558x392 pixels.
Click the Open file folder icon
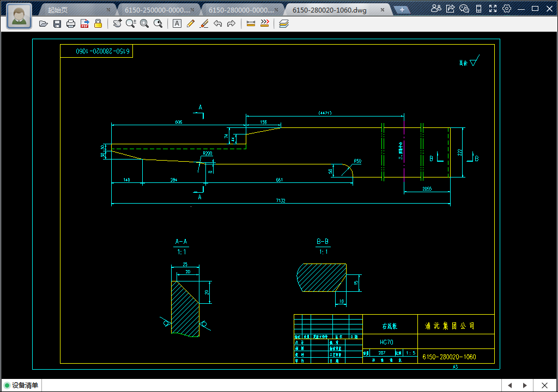(x=44, y=23)
